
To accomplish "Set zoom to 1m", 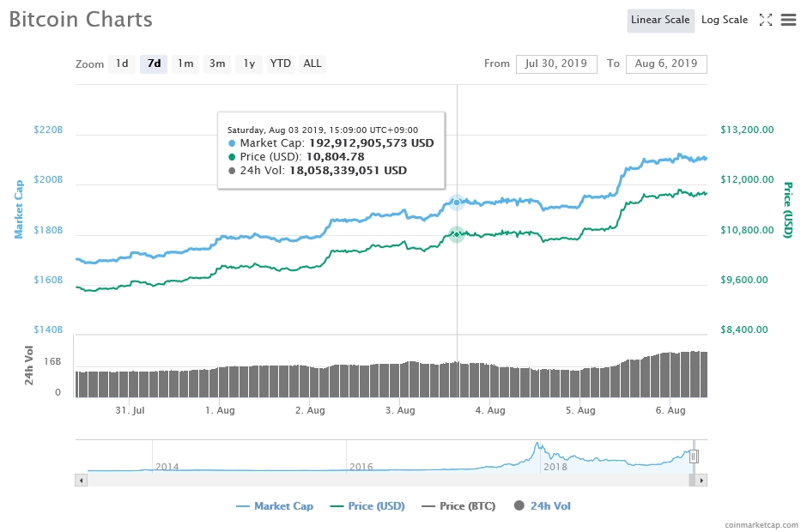I will pos(185,63).
